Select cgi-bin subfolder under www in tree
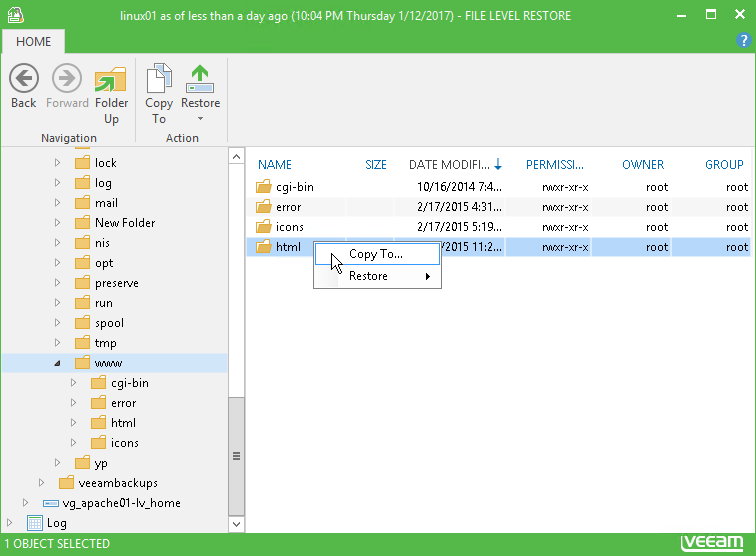The width and height of the screenshot is (756, 556). click(x=130, y=383)
